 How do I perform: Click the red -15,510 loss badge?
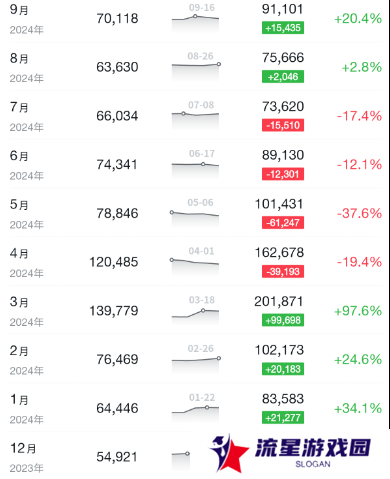283,125
